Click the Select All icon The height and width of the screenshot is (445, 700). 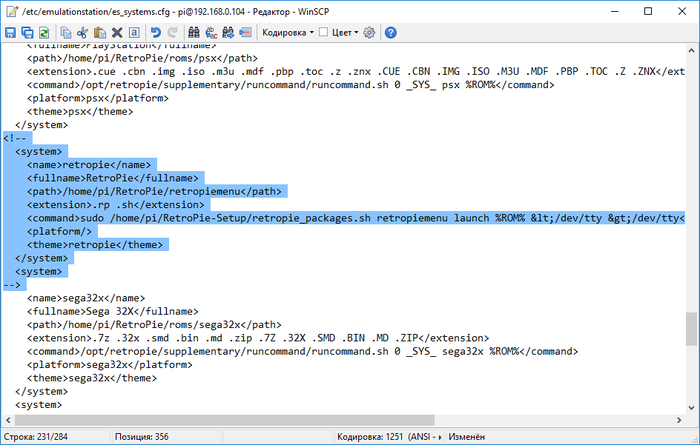(133, 32)
